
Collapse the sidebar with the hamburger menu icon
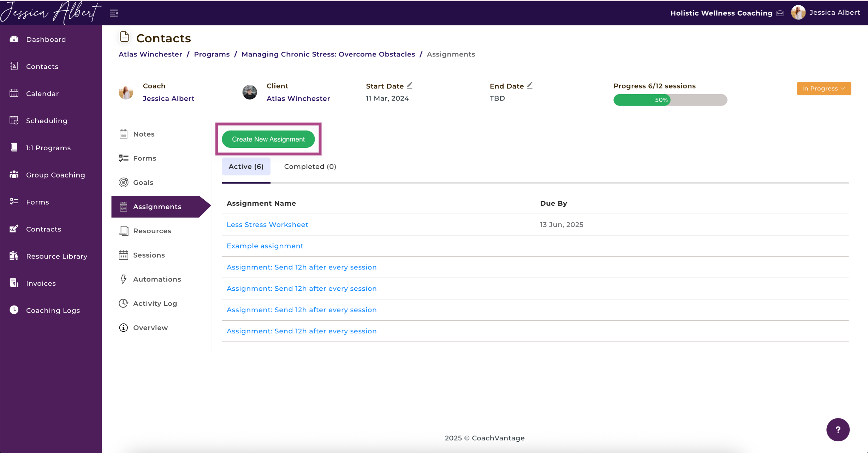coord(114,13)
